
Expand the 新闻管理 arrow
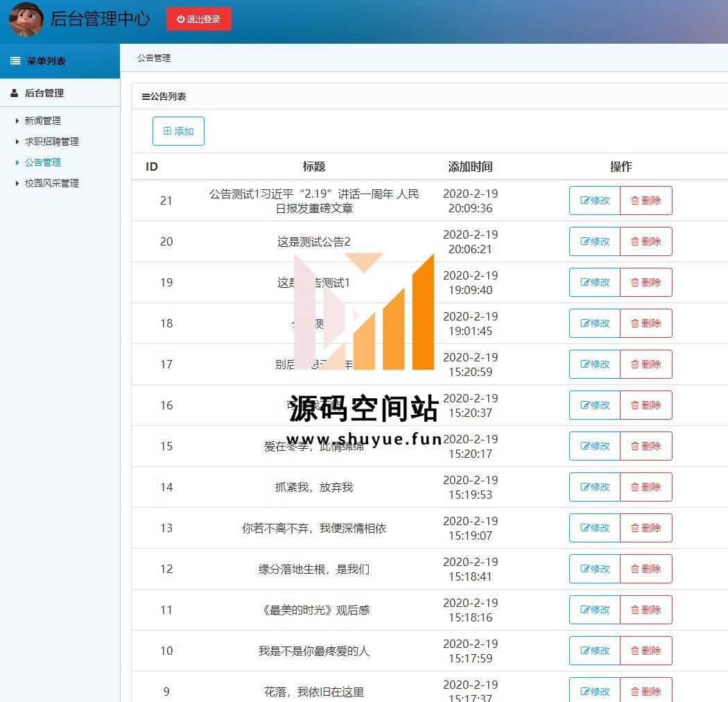pos(17,121)
